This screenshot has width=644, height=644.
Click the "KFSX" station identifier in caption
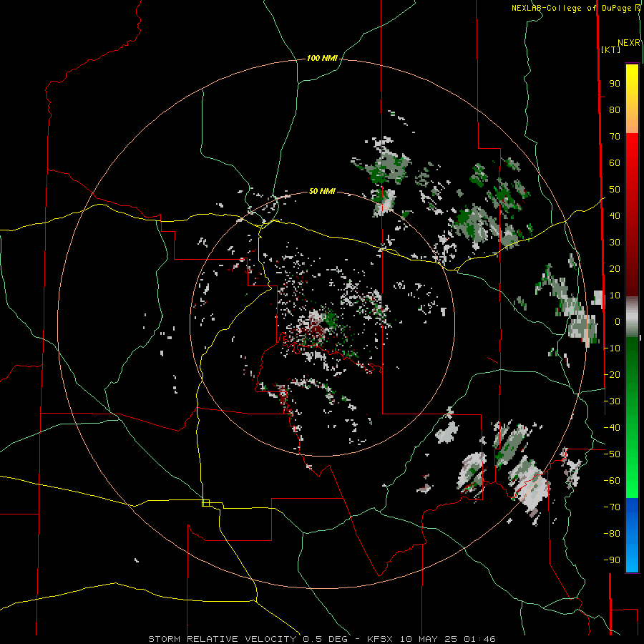379,639
